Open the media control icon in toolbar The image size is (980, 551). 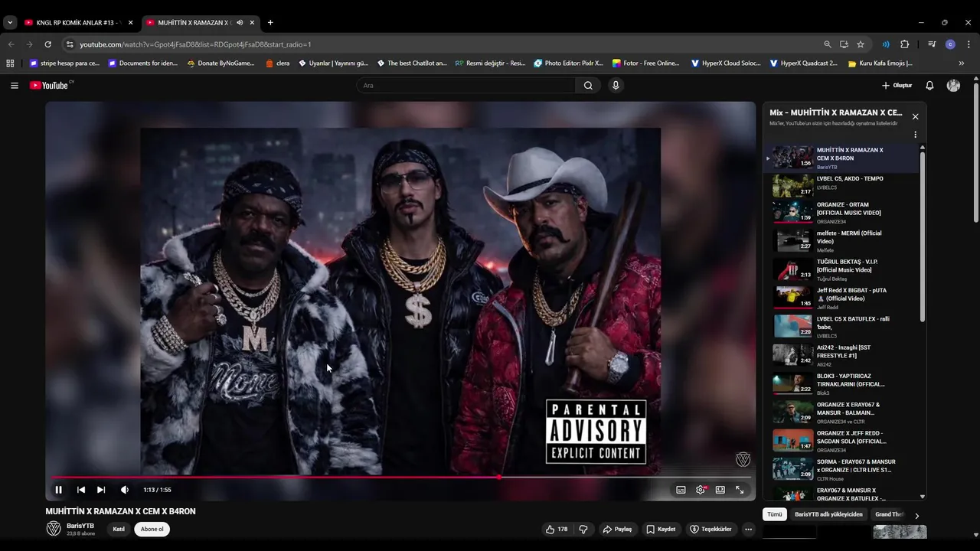pyautogui.click(x=932, y=44)
